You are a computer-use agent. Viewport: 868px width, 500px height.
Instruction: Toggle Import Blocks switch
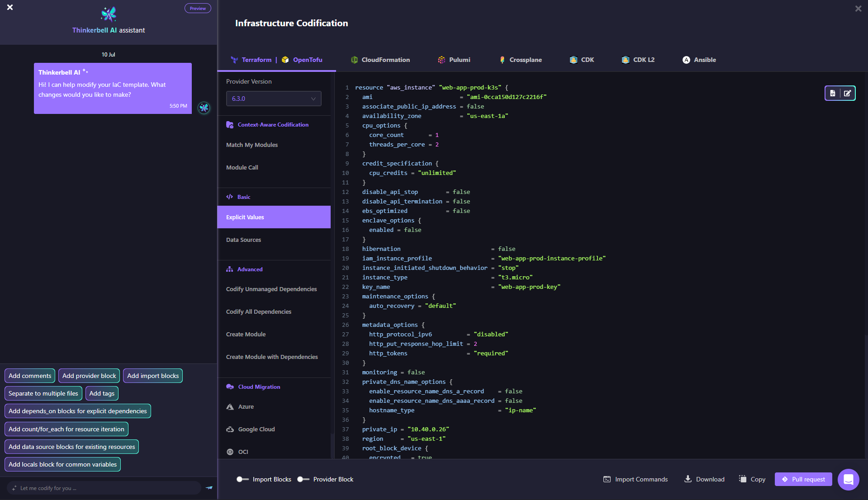242,479
